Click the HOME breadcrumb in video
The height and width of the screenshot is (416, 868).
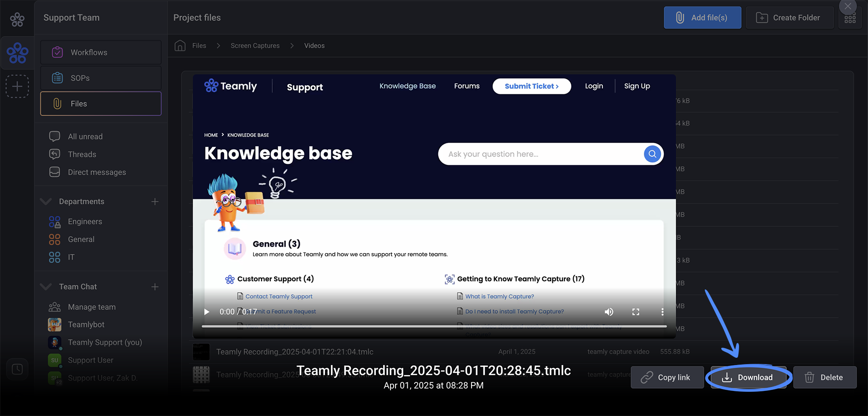211,135
